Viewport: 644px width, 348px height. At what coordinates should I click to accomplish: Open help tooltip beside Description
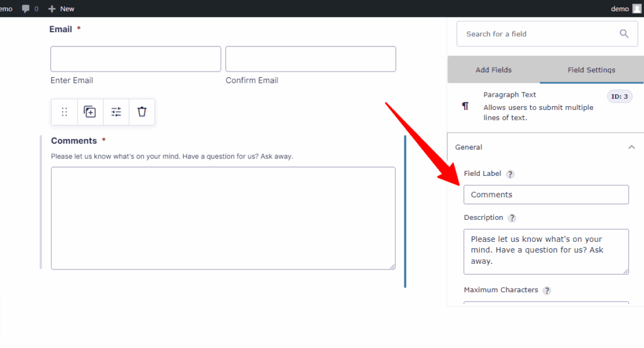512,218
